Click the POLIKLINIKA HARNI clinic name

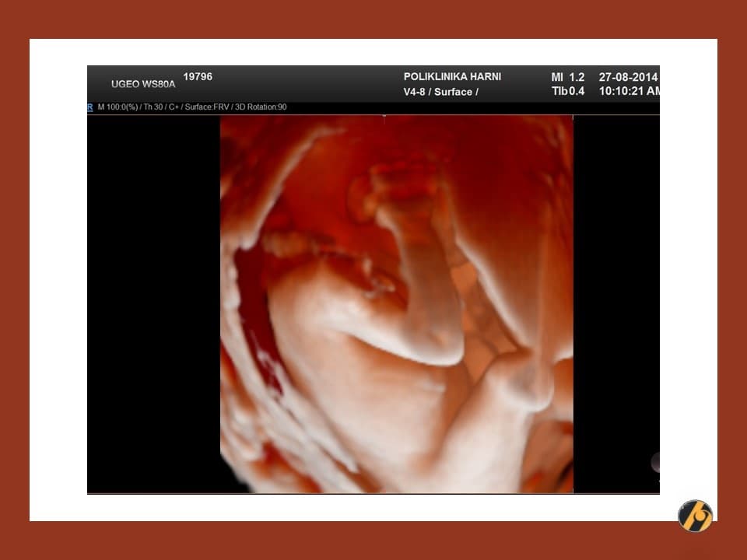(452, 77)
